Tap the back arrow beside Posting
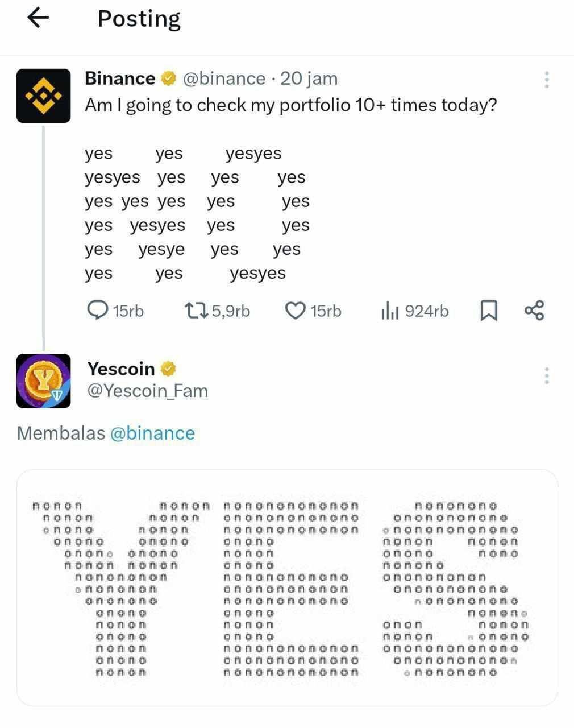The image size is (574, 728). 38,18
